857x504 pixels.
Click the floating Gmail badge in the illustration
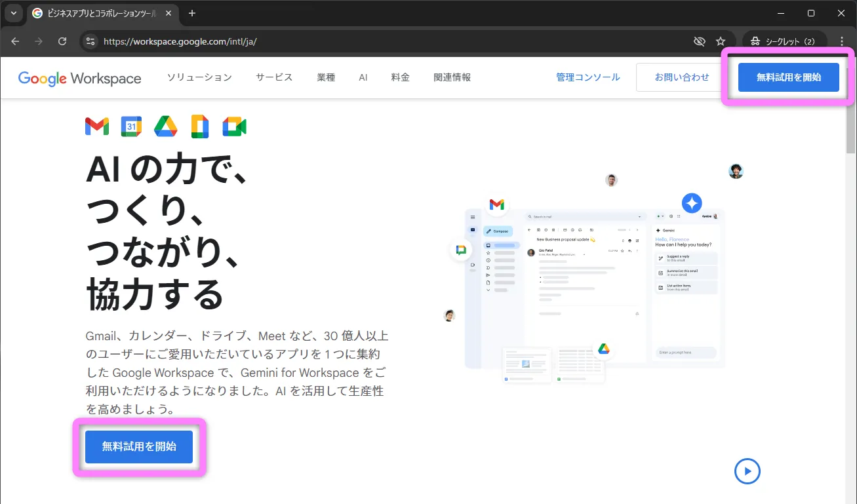point(496,204)
